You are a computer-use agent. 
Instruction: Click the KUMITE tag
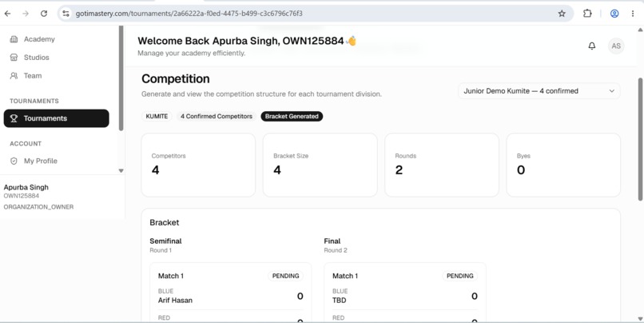(x=157, y=116)
